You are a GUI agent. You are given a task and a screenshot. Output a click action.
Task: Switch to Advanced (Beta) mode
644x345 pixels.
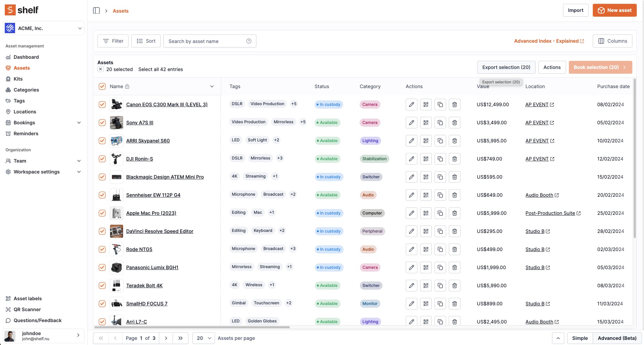click(617, 338)
